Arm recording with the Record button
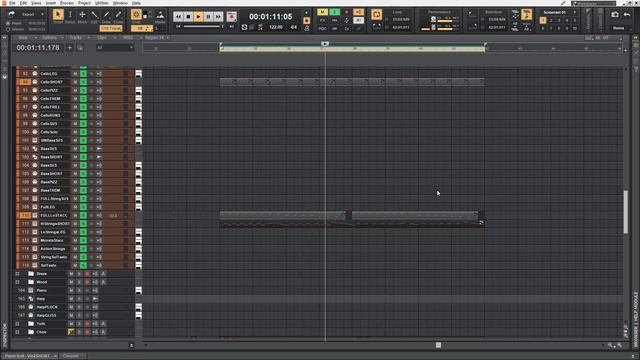This screenshot has height=360, width=640. pyautogui.click(x=231, y=17)
